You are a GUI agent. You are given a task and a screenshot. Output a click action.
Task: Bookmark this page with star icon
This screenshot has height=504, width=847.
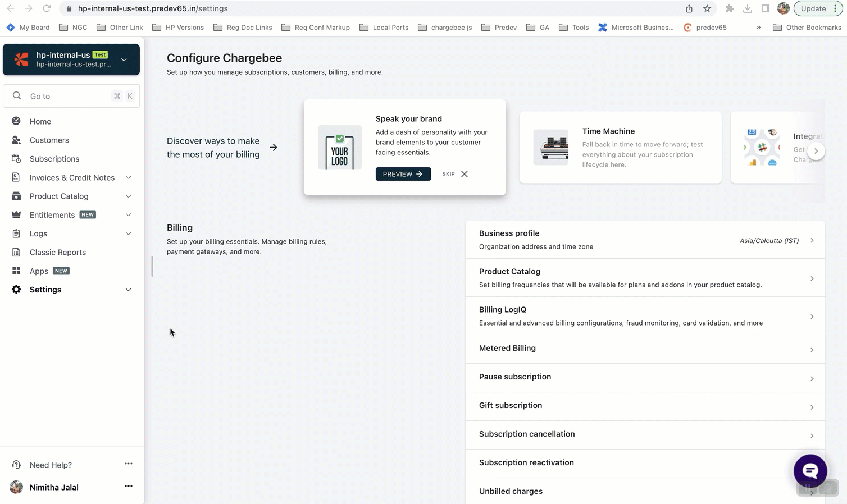[x=707, y=8]
